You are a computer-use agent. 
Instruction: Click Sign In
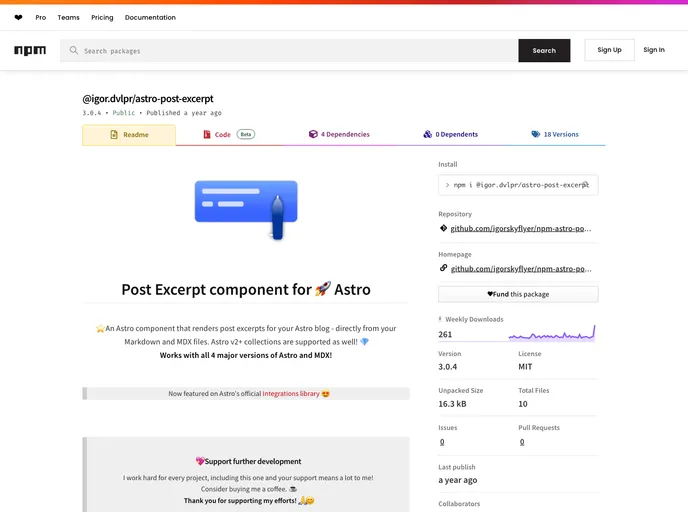coord(654,50)
